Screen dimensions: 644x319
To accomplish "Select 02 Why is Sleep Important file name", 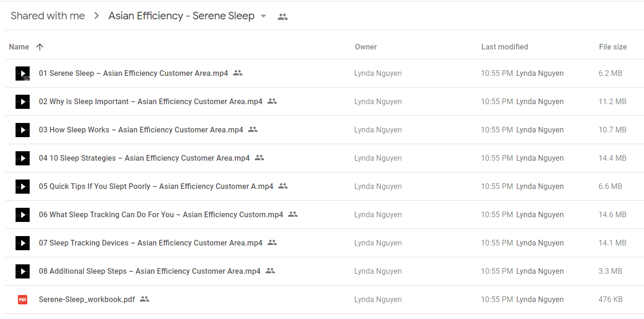I will (151, 101).
